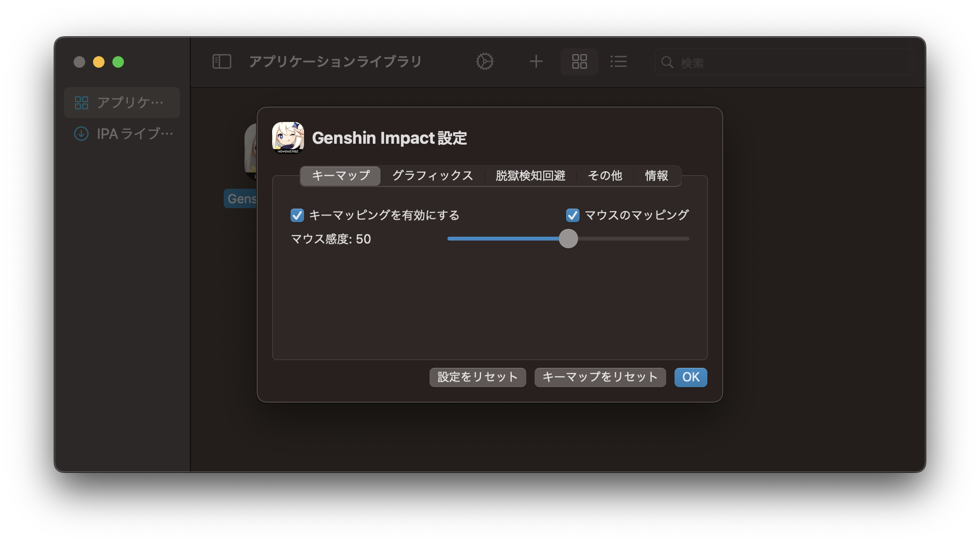Click the IPA ライブラリ download icon
Viewport: 980px width, 544px height.
[81, 134]
